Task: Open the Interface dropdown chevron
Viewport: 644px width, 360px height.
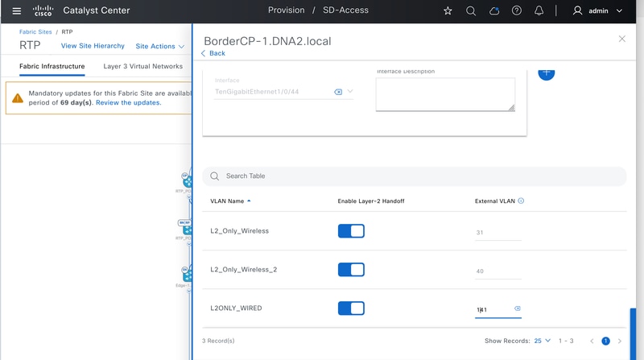Action: [350, 91]
